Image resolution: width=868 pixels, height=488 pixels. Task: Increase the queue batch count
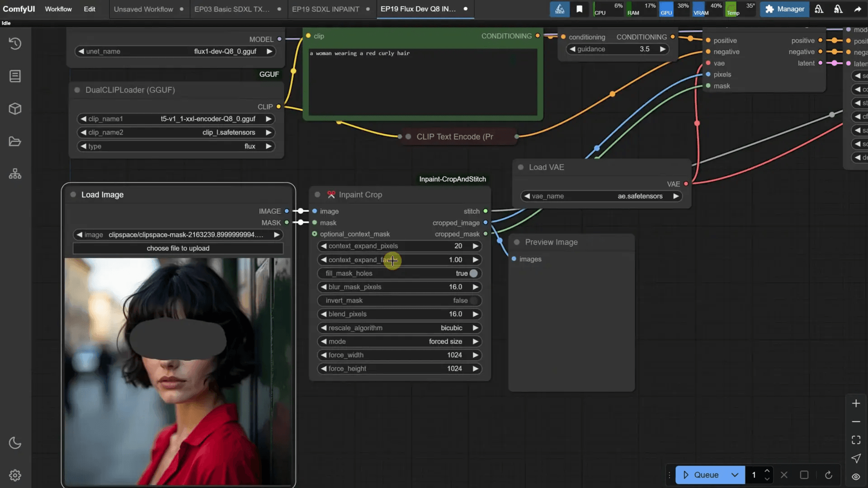[767, 471]
